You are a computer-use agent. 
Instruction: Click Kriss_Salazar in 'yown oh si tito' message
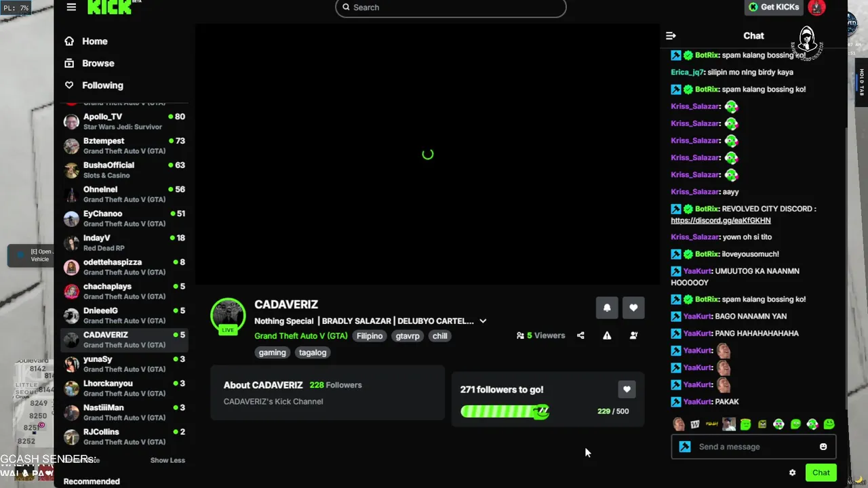click(695, 237)
